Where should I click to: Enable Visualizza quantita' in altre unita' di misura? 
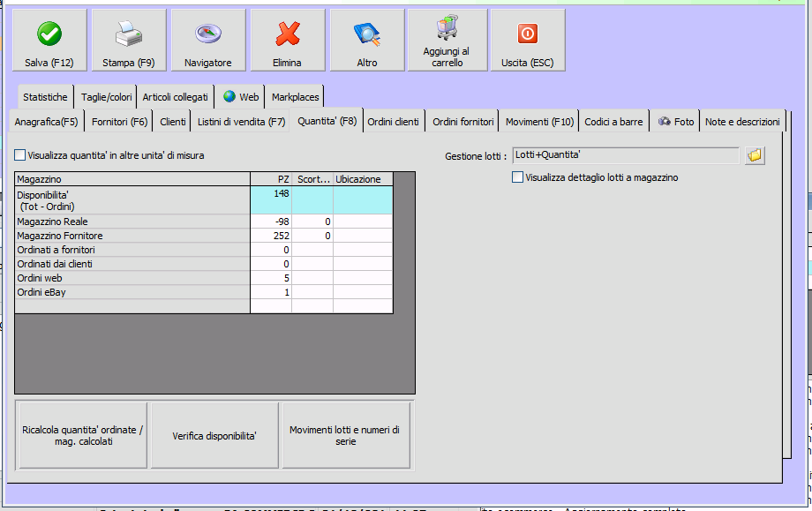click(20, 154)
